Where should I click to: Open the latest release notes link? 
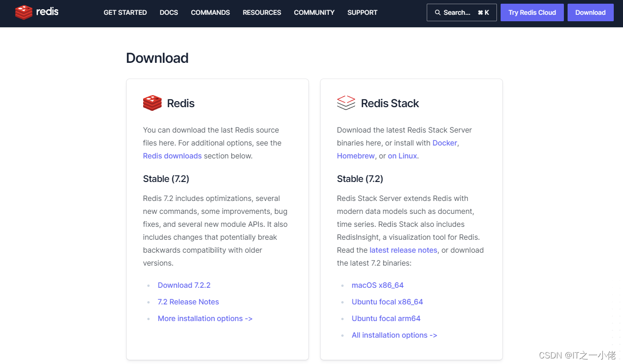403,250
